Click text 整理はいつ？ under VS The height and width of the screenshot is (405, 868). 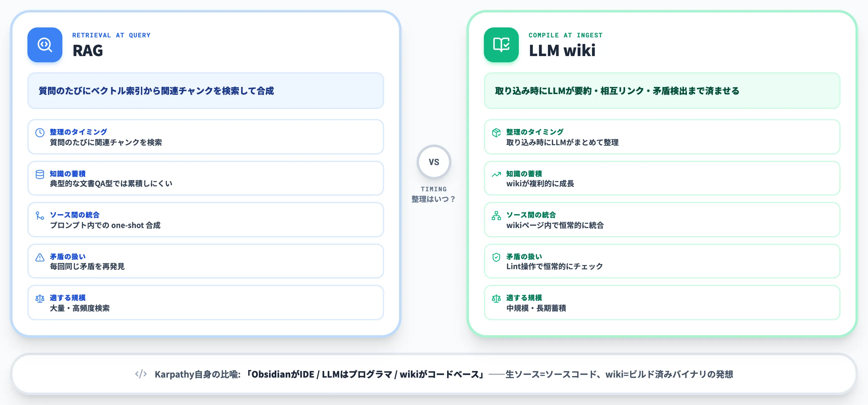point(434,199)
